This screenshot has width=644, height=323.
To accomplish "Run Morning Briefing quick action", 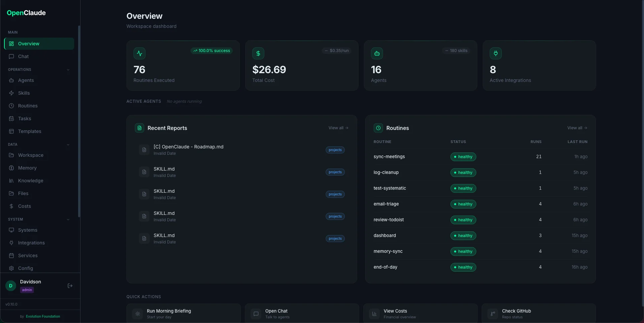I will 183,314.
